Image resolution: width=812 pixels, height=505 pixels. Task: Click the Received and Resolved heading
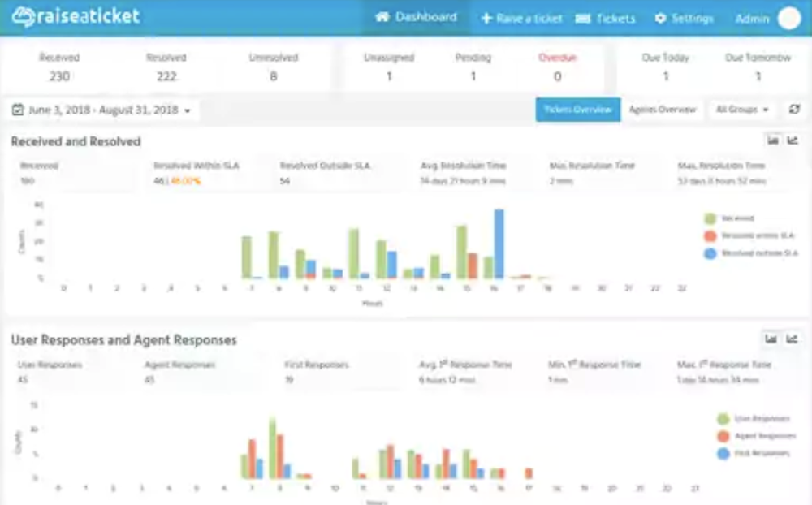(76, 141)
